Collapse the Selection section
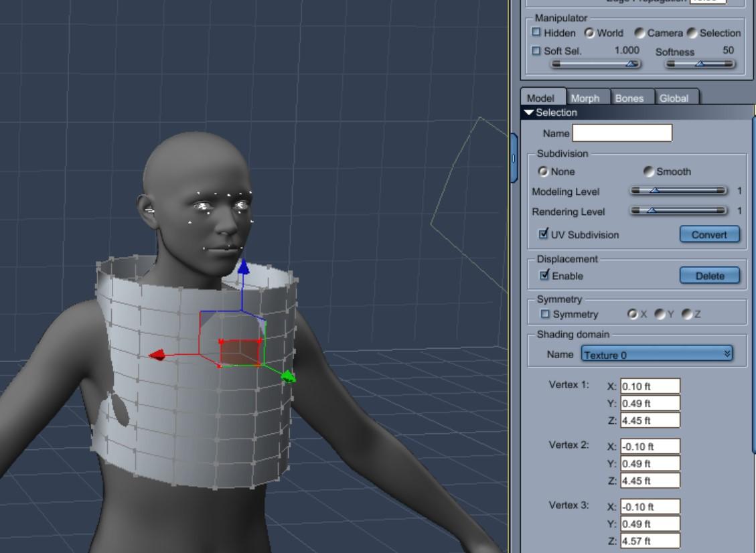The height and width of the screenshot is (553, 756). click(x=529, y=112)
